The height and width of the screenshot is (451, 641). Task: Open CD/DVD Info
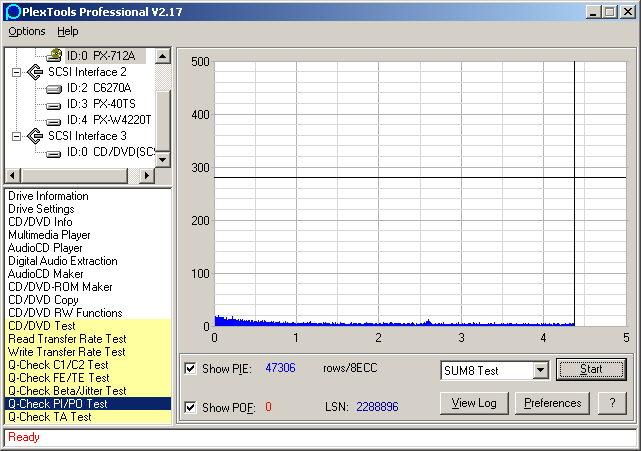pos(88,222)
